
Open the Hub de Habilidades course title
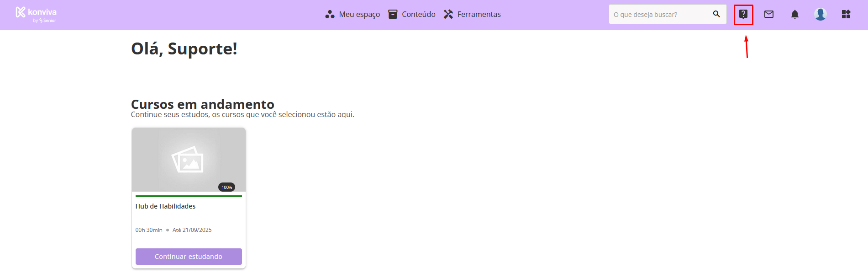click(x=165, y=206)
